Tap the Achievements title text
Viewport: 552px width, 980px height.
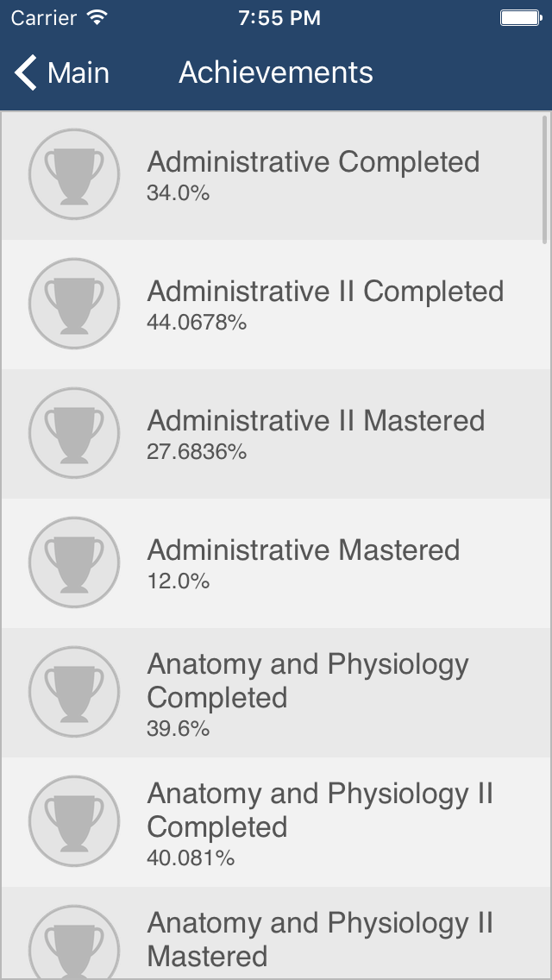[x=274, y=72]
